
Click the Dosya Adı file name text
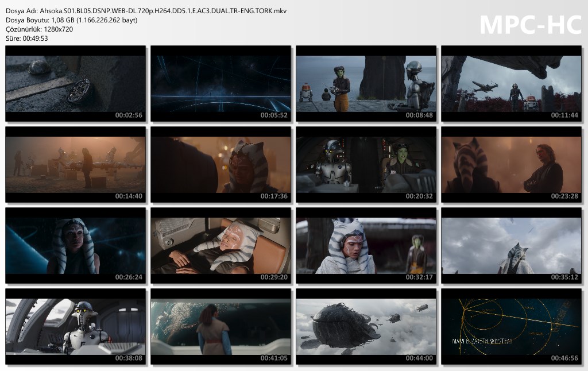pyautogui.click(x=146, y=11)
